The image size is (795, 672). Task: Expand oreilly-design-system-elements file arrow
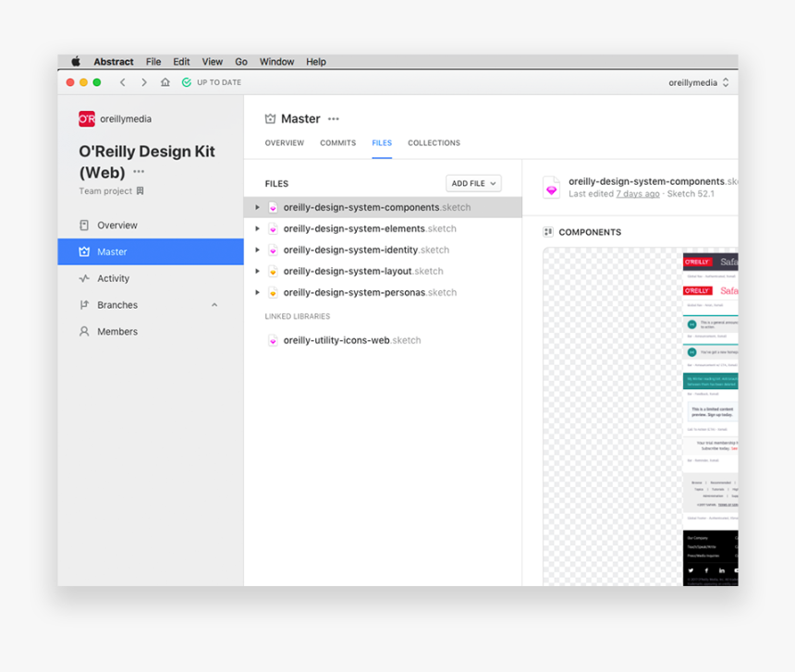click(258, 228)
